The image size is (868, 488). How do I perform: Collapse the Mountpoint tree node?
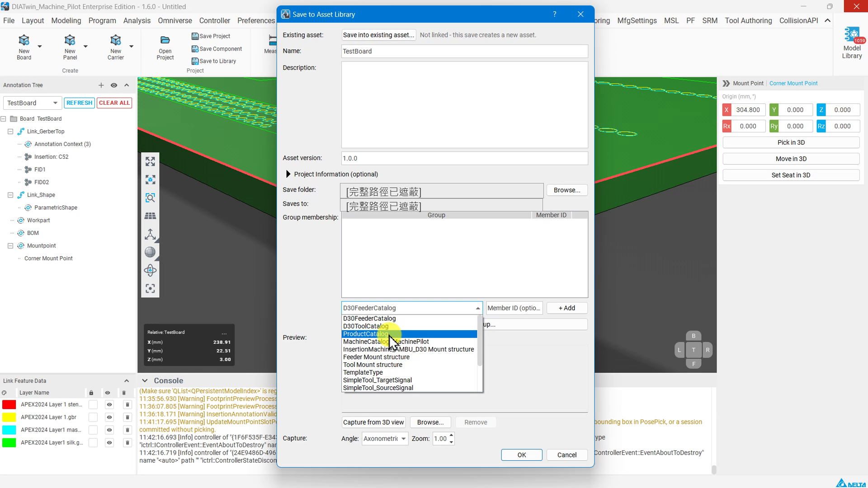(x=10, y=246)
